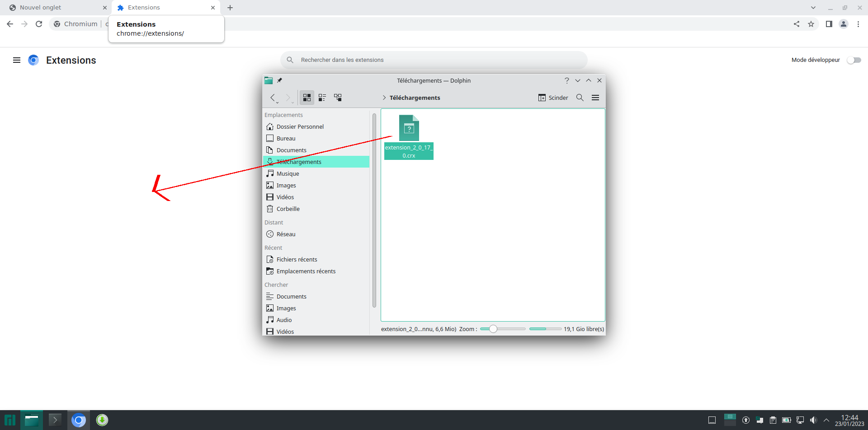Switch Dolphin to icons view mode
Viewport: 868px width, 430px height.
307,98
